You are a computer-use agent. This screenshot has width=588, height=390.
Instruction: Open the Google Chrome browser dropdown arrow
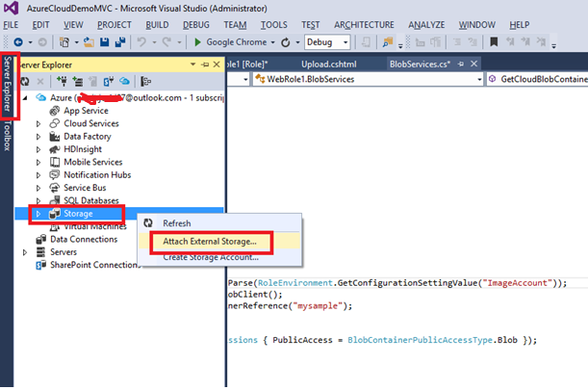click(272, 42)
